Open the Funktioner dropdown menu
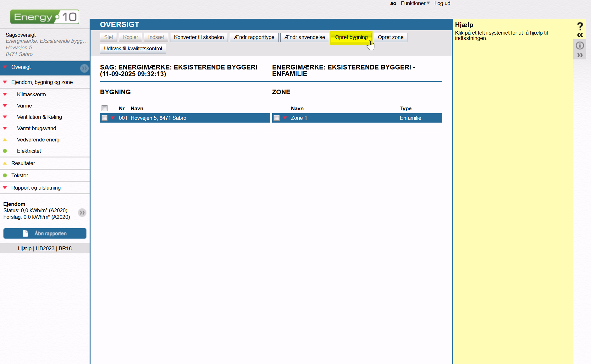This screenshot has height=364, width=591. [x=415, y=3]
